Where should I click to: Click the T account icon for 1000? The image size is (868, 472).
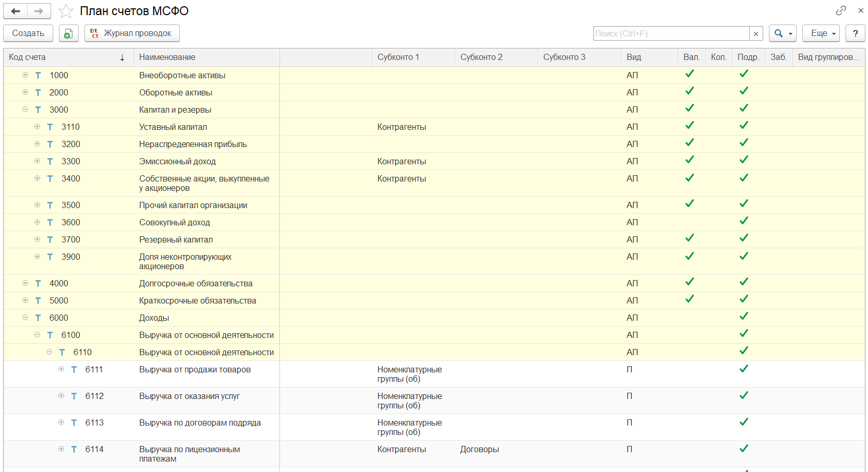click(38, 76)
